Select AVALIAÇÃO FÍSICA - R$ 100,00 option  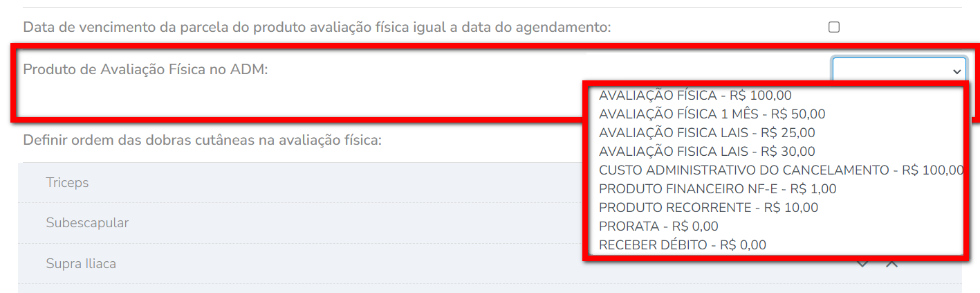tap(695, 96)
